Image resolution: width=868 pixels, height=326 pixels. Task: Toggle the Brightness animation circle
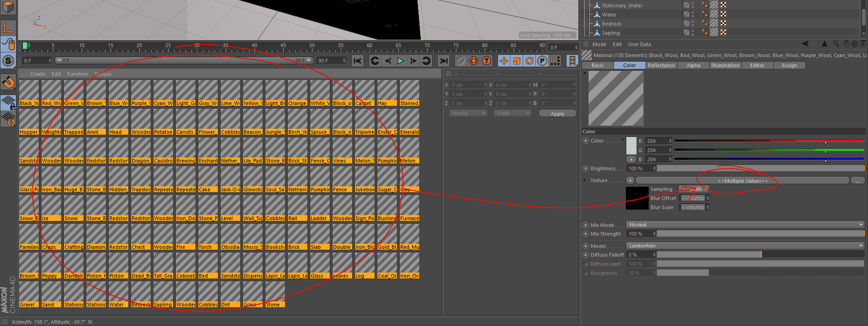point(586,168)
